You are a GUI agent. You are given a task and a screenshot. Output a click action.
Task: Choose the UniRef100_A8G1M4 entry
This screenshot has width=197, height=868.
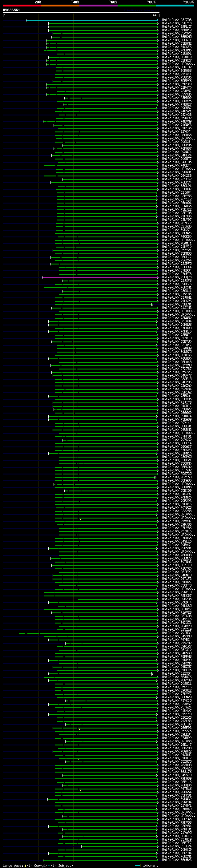pyautogui.click(x=177, y=853)
